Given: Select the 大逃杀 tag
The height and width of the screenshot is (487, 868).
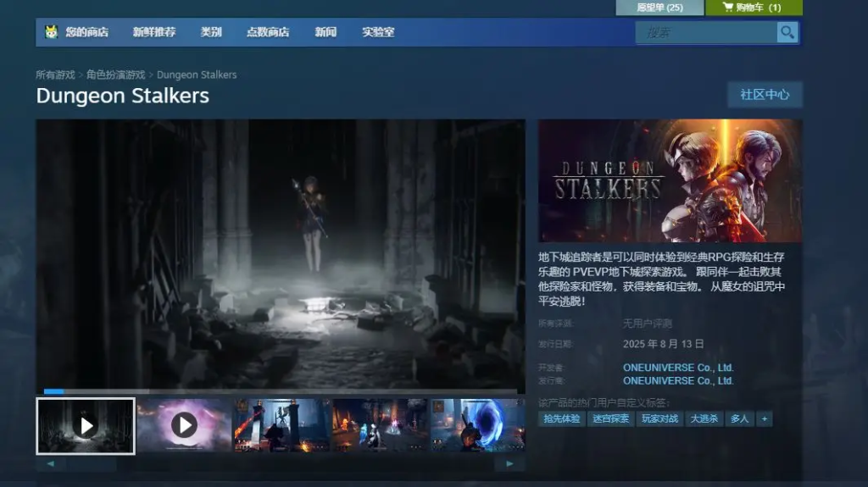Looking at the screenshot, I should pos(704,419).
